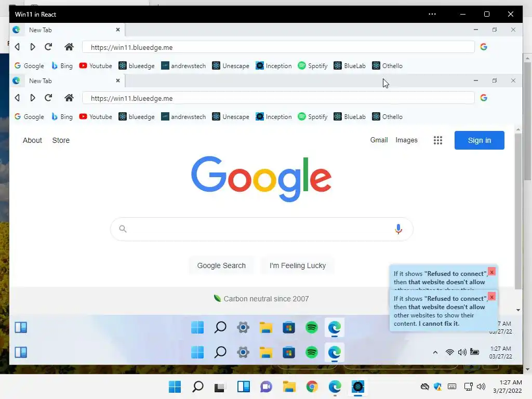This screenshot has width=532, height=399.
Task: Focus outer browser address bar
Action: point(278,47)
